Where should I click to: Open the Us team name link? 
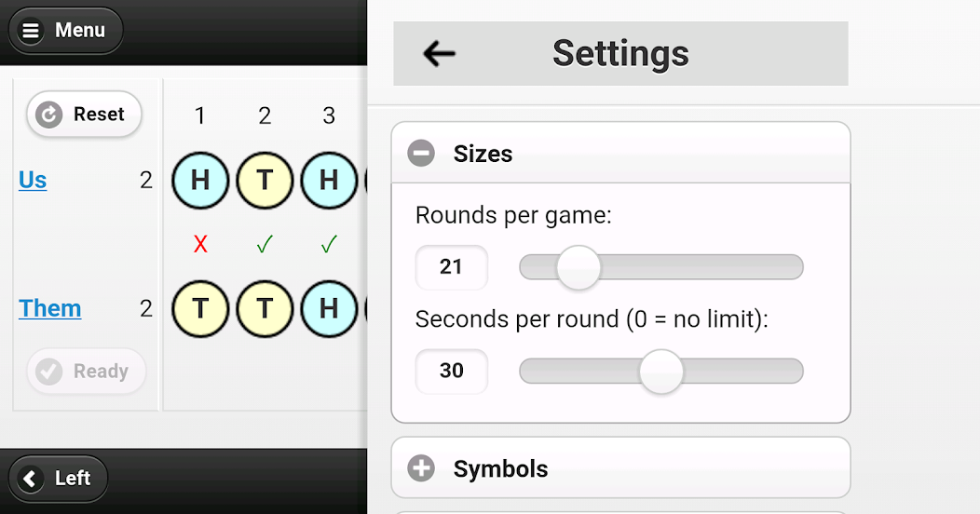click(33, 180)
